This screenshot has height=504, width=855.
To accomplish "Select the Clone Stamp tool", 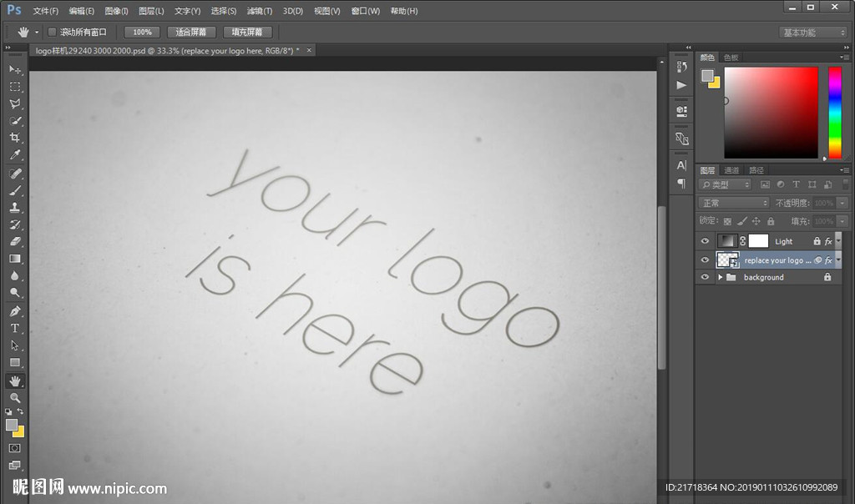I will [15, 207].
